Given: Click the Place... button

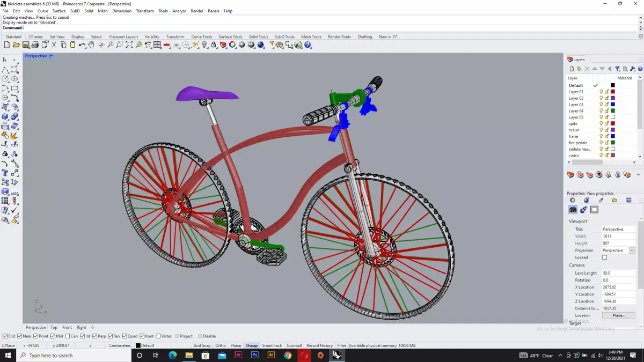Looking at the screenshot, I should tap(619, 315).
